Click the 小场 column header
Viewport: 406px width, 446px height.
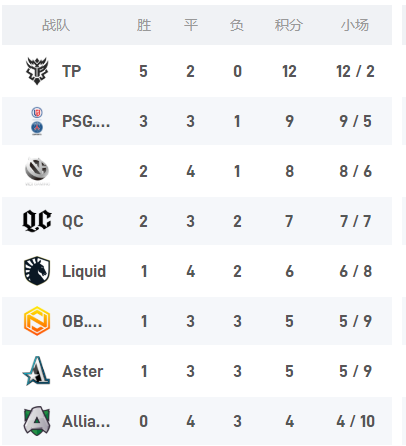click(355, 25)
